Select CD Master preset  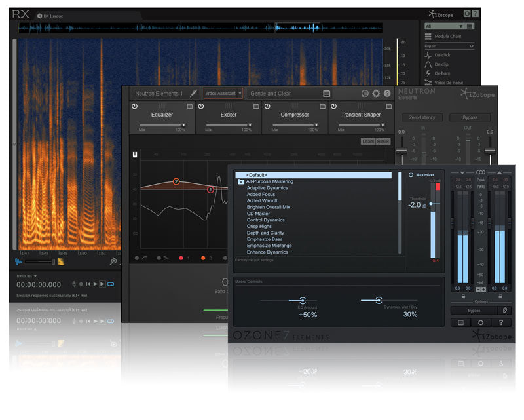(258, 214)
